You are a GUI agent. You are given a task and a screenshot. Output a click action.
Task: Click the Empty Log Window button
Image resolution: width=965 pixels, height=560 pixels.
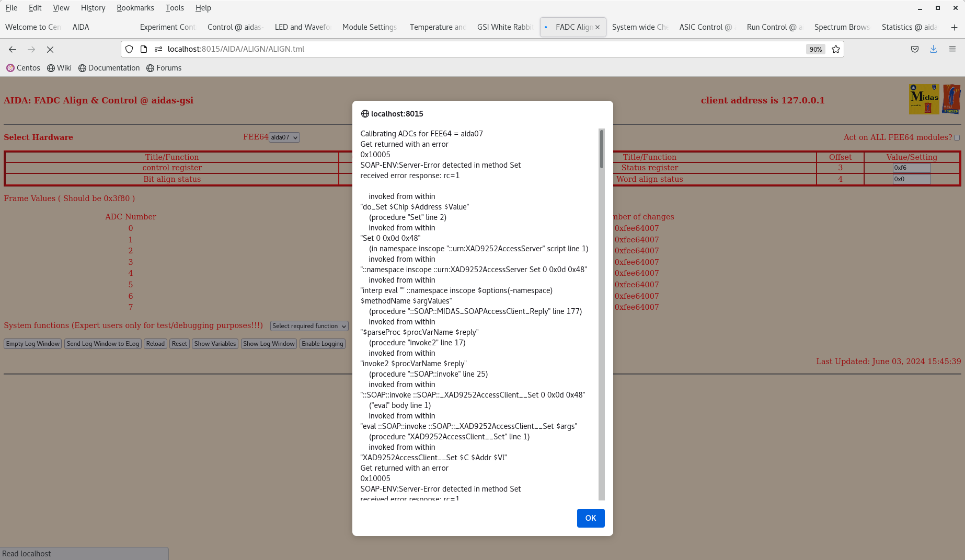click(33, 344)
